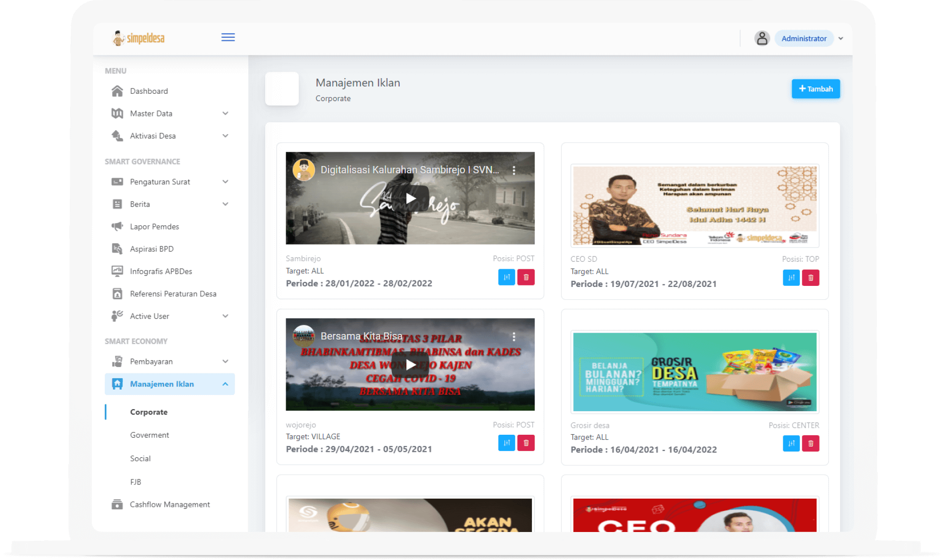Play the Bersama Kita Bisa video
Screen dimensions: 944x560
coord(410,364)
